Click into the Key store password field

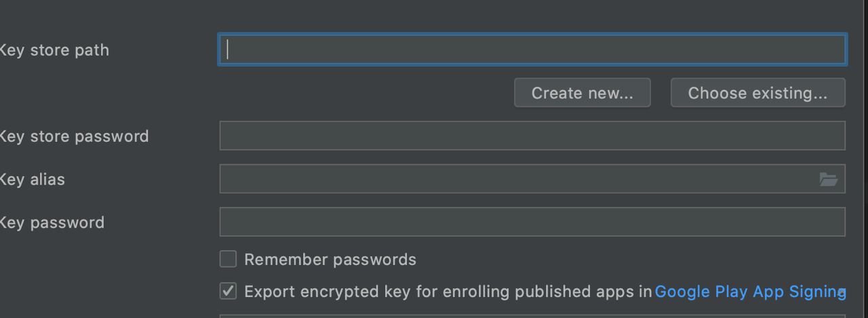point(532,136)
